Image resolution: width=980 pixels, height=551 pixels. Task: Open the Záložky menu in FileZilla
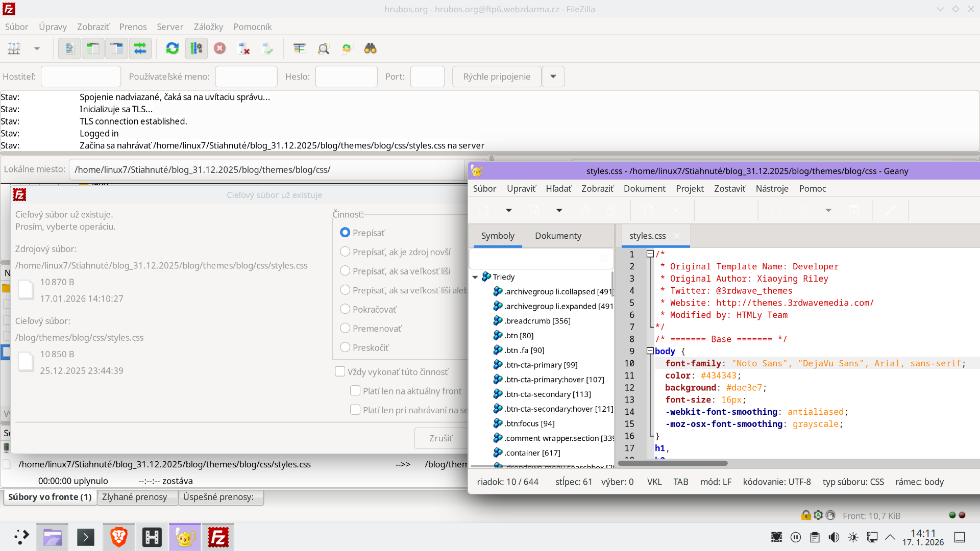point(208,27)
